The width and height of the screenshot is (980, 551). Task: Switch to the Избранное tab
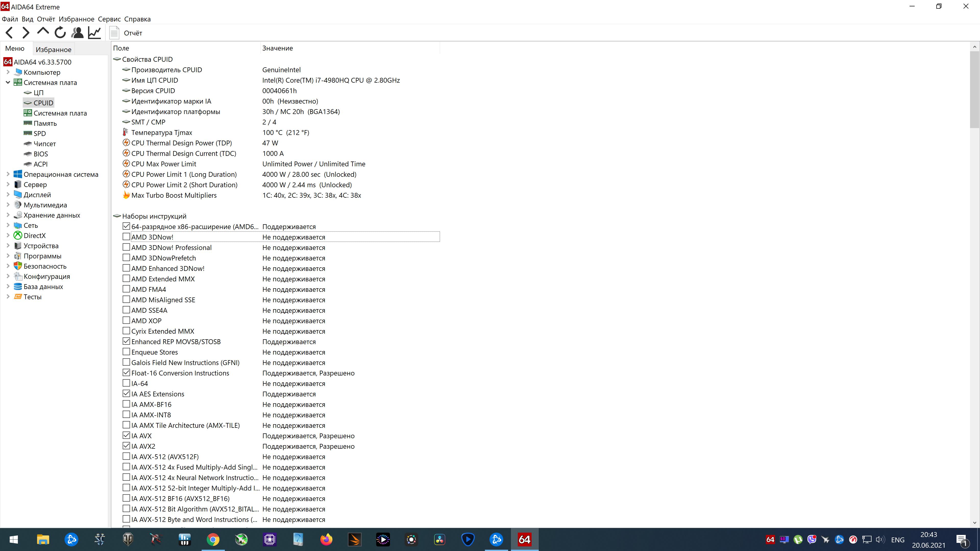tap(53, 49)
